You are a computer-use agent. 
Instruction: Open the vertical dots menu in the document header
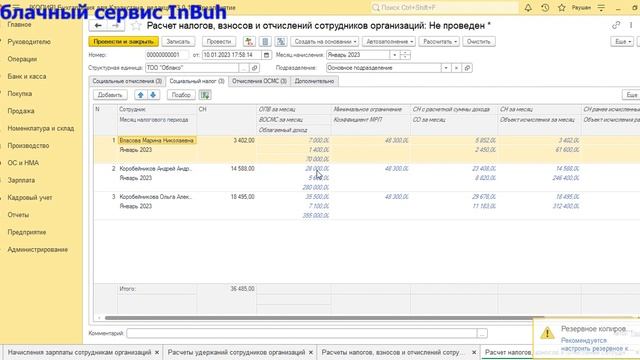click(631, 25)
